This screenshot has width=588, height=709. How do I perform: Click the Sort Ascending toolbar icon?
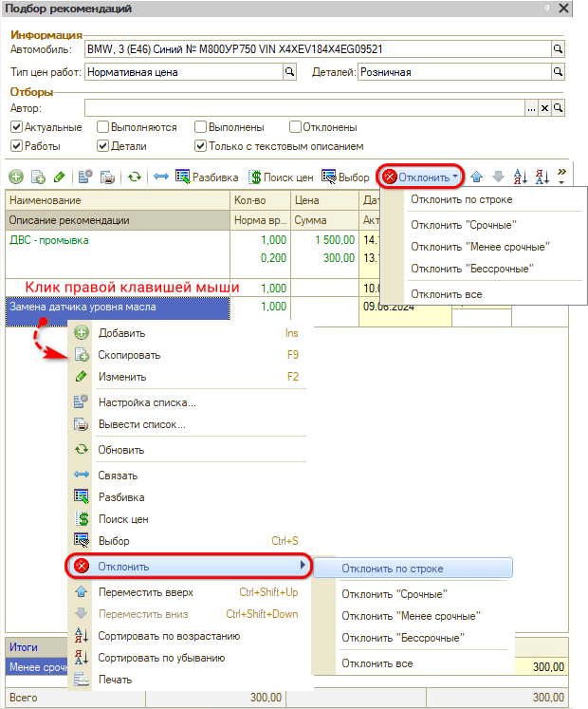click(520, 177)
